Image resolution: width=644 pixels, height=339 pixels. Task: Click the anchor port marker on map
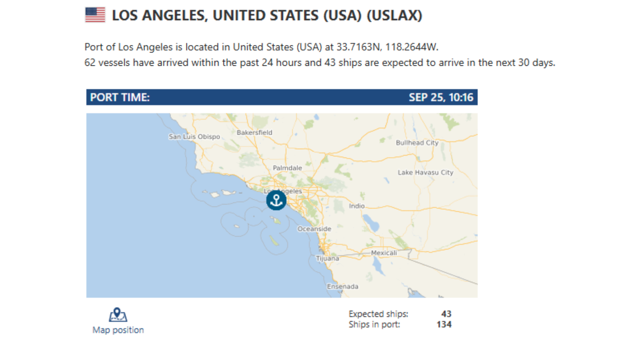click(276, 200)
